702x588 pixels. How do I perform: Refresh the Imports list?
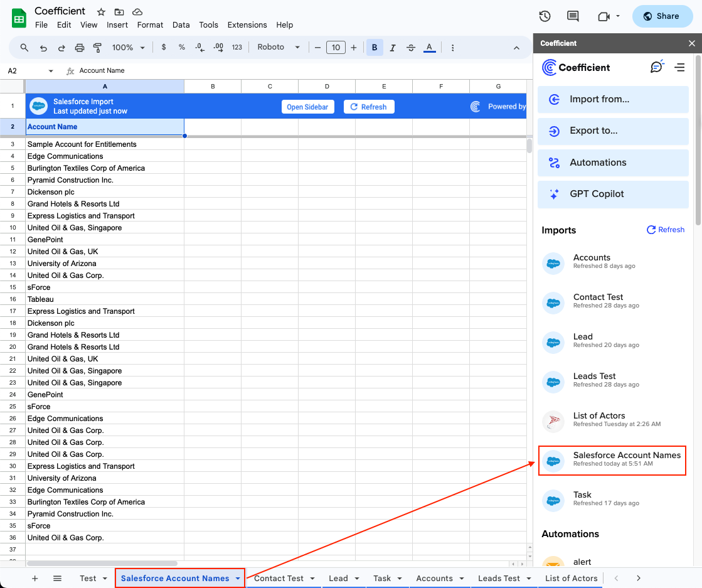[x=665, y=230]
